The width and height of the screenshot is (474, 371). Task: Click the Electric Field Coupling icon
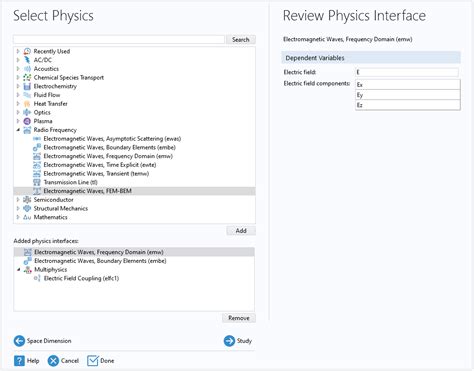click(37, 278)
